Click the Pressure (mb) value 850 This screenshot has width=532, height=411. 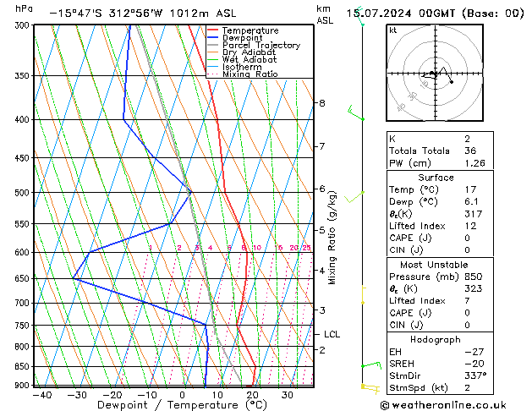(x=474, y=277)
